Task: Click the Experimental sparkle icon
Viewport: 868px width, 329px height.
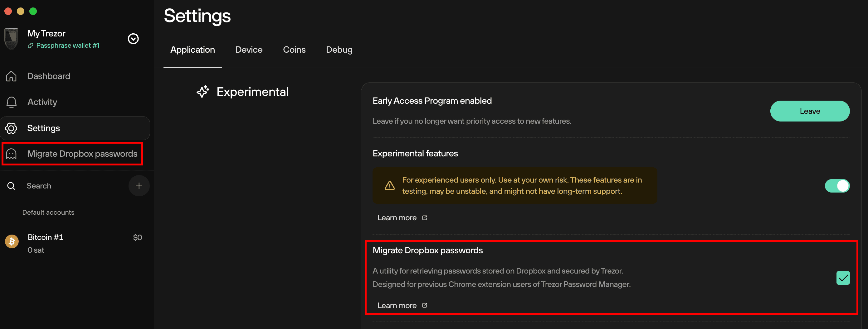Action: click(203, 92)
